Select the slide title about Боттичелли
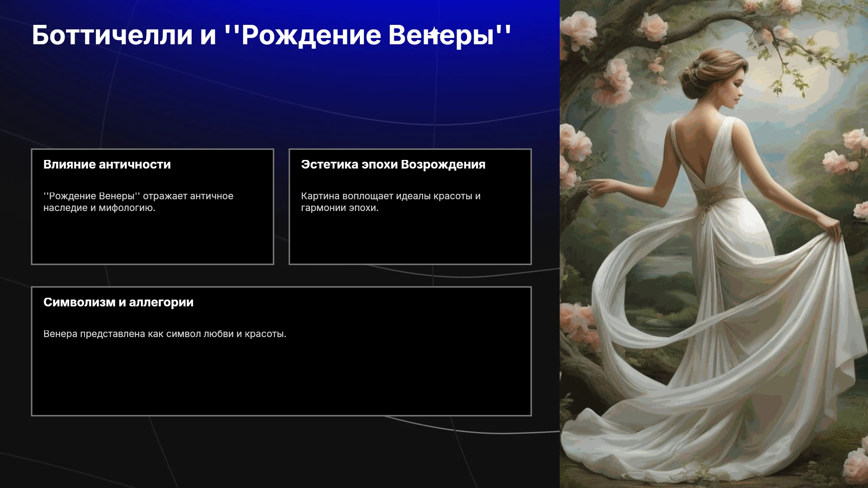The height and width of the screenshot is (488, 868). (x=271, y=35)
